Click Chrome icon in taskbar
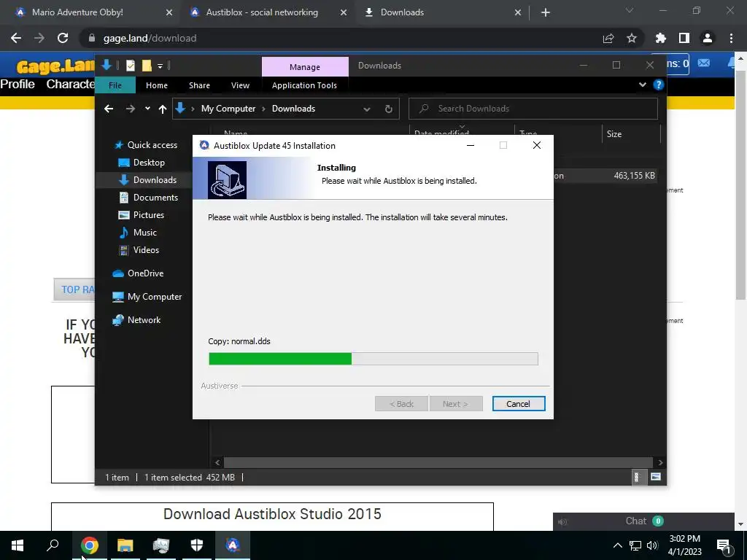The height and width of the screenshot is (560, 747). (90, 545)
